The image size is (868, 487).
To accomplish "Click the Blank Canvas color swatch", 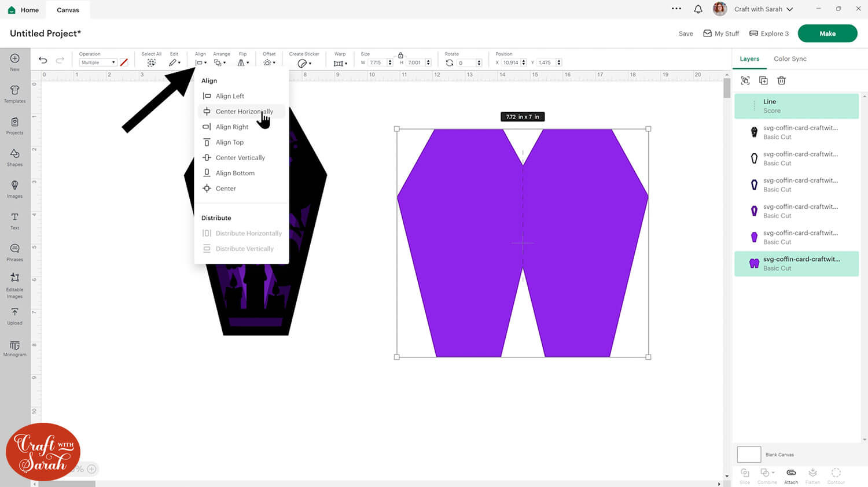I will [749, 455].
